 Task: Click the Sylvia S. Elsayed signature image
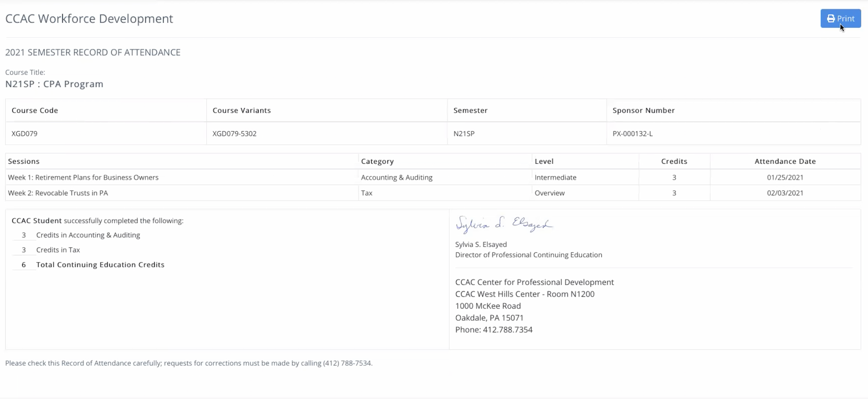(504, 224)
